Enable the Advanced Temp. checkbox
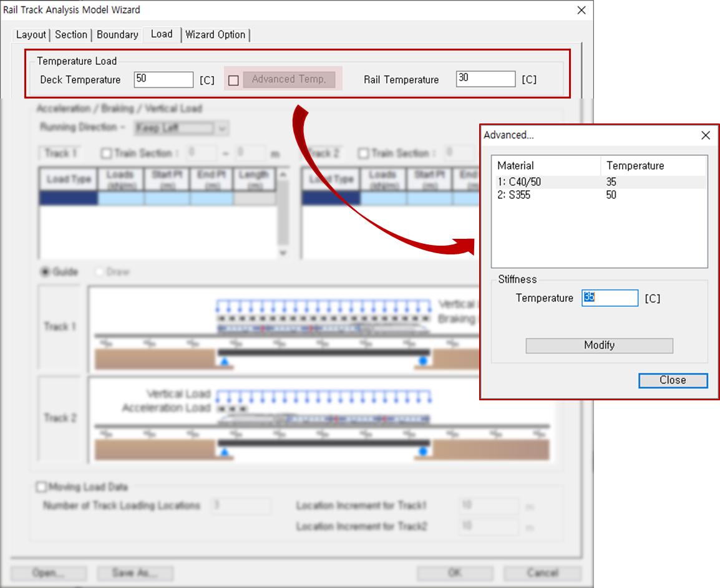Image resolution: width=720 pixels, height=588 pixels. 233,80
